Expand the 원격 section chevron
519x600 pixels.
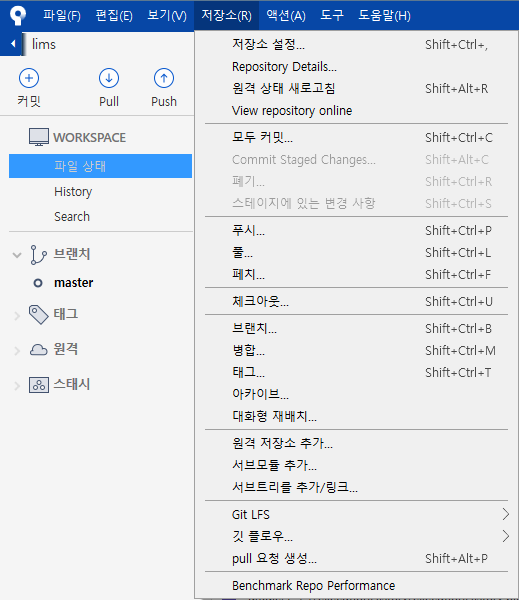coord(17,351)
